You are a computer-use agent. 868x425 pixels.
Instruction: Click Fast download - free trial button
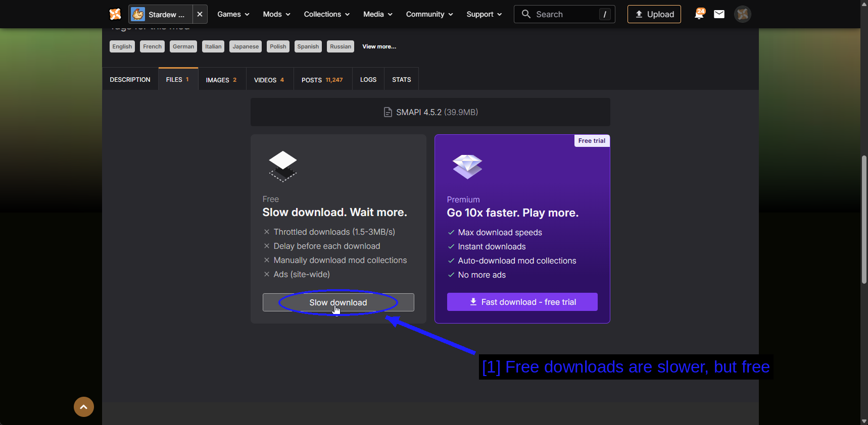coord(522,302)
